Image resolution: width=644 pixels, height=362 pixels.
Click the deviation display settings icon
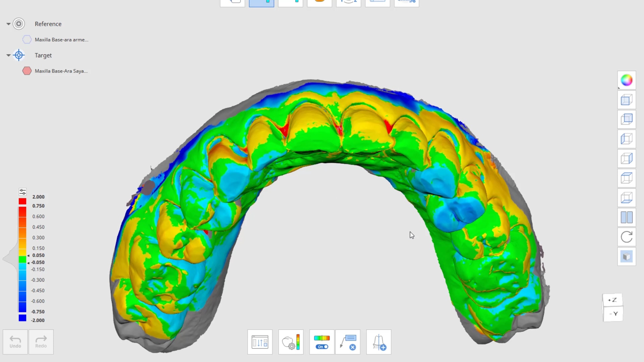[291, 342]
